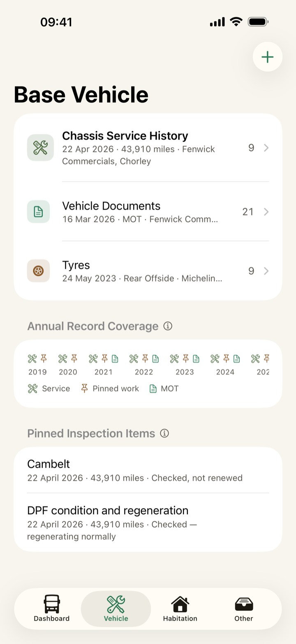Tap the 2023 year label
The width and height of the screenshot is (296, 644).
185,372
